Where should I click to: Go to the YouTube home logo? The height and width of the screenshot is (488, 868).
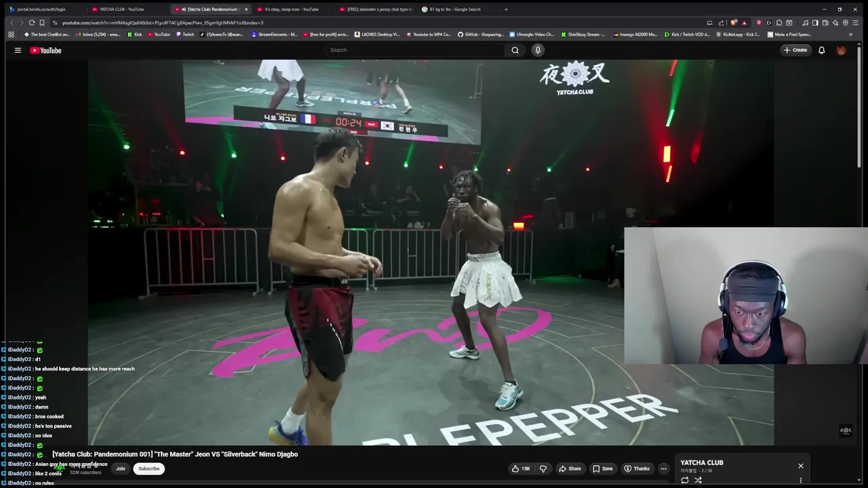[x=45, y=50]
